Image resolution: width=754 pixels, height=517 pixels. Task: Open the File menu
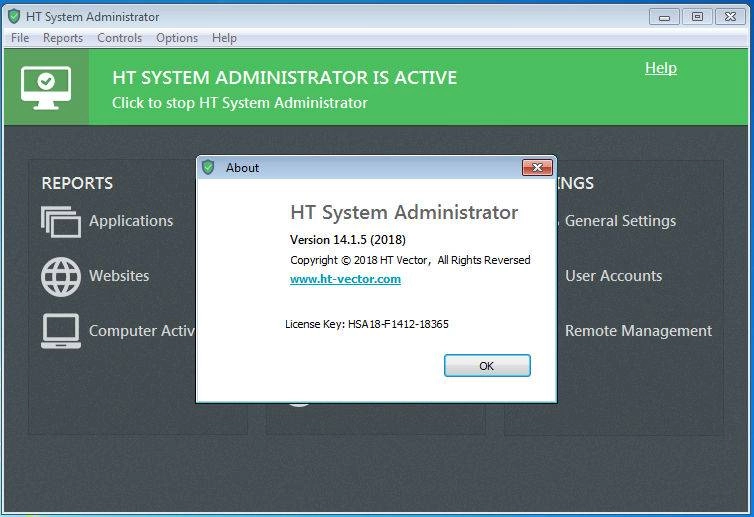[20, 38]
